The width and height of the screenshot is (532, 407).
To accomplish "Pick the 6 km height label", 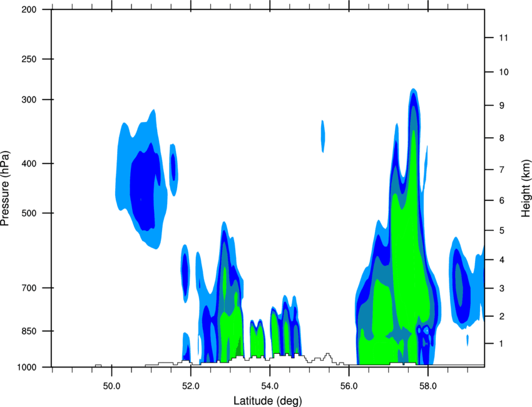I will [x=501, y=200].
